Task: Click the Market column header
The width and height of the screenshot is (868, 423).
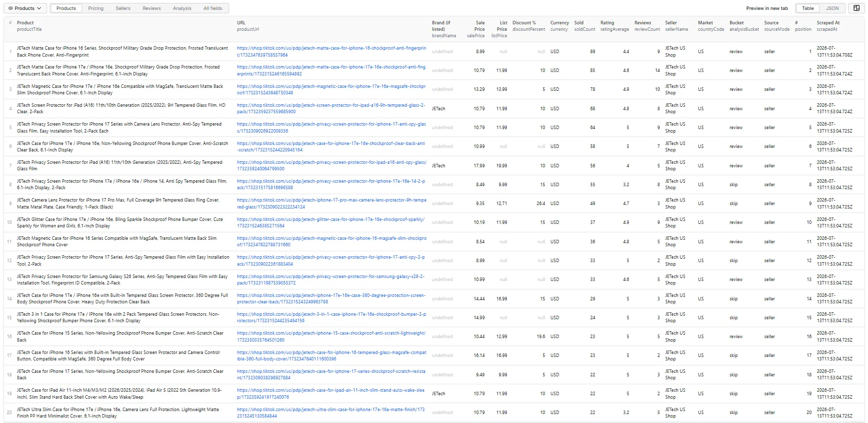Action: click(705, 22)
